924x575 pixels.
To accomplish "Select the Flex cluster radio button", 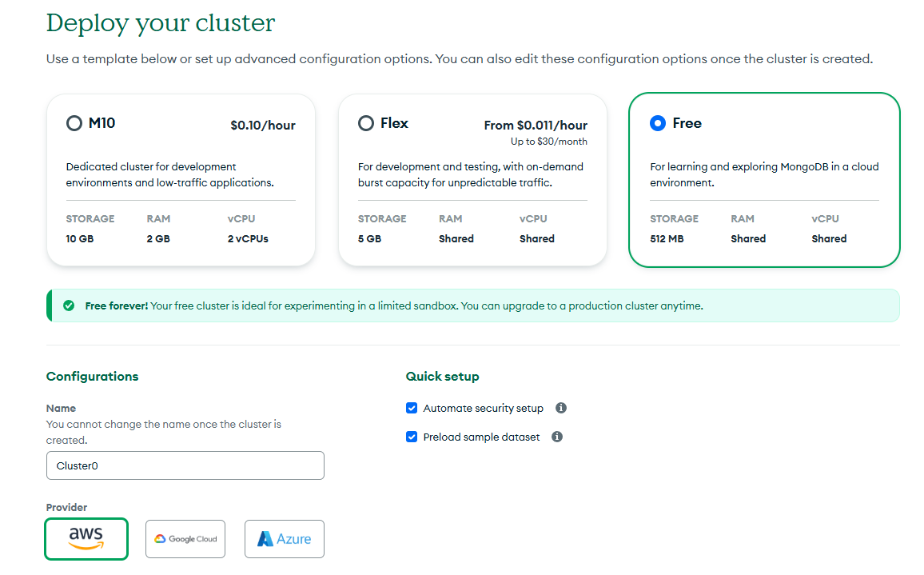I will tap(366, 123).
